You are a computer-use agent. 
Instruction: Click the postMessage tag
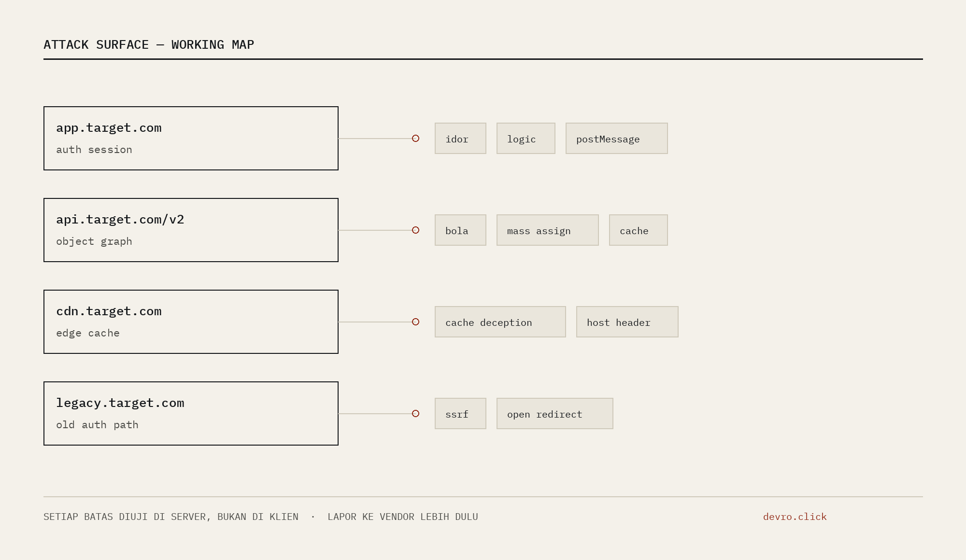click(x=617, y=139)
